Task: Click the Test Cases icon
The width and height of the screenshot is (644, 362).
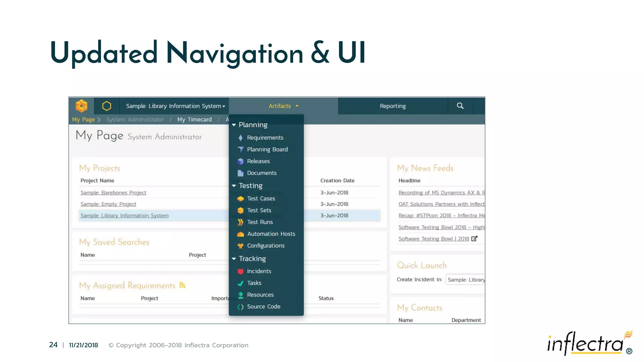Action: click(241, 199)
